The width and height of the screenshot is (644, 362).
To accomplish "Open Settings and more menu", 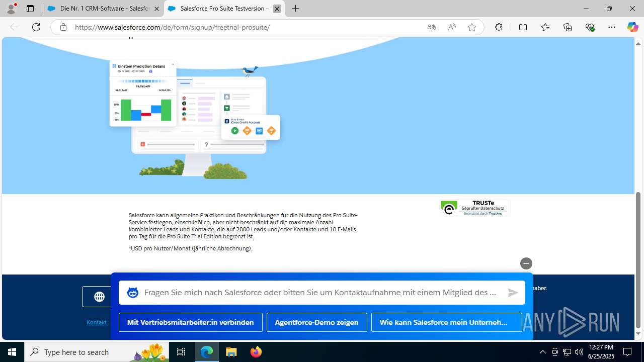I will 612,27.
